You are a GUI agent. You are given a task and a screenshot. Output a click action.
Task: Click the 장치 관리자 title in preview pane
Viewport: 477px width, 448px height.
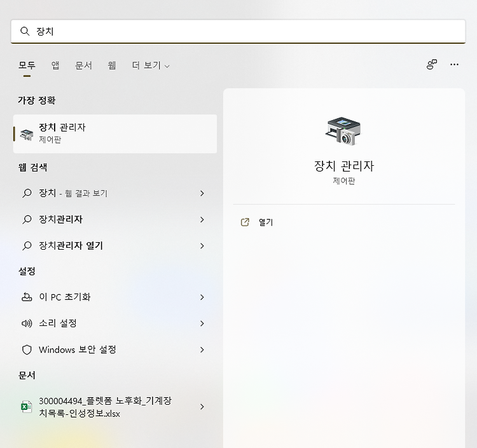343,166
